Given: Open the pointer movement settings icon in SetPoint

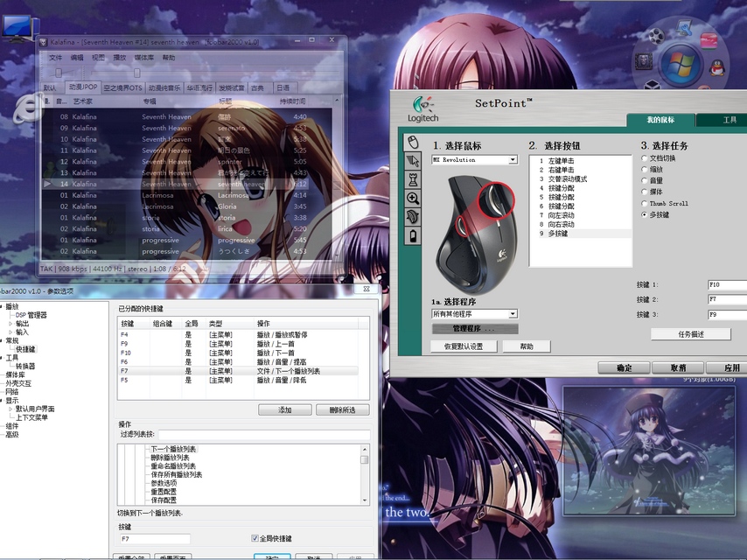Looking at the screenshot, I should [413, 161].
